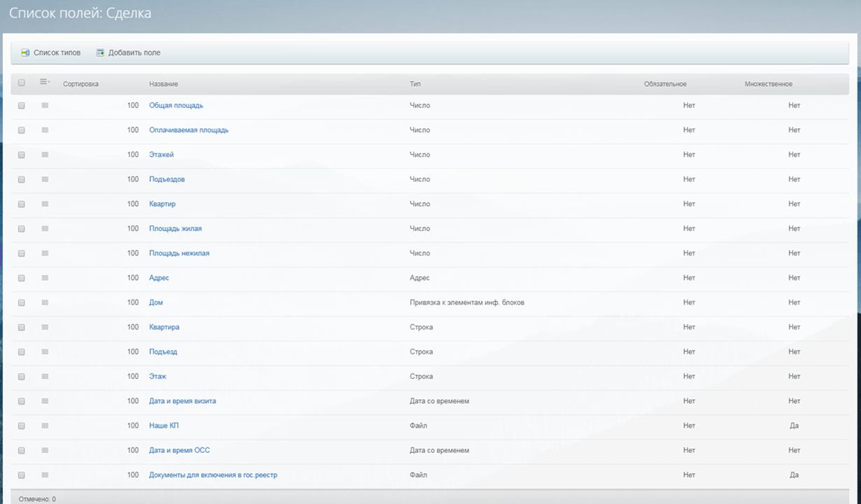This screenshot has width=861, height=504.
Task: Click Добавить поле to add field
Action: [128, 52]
